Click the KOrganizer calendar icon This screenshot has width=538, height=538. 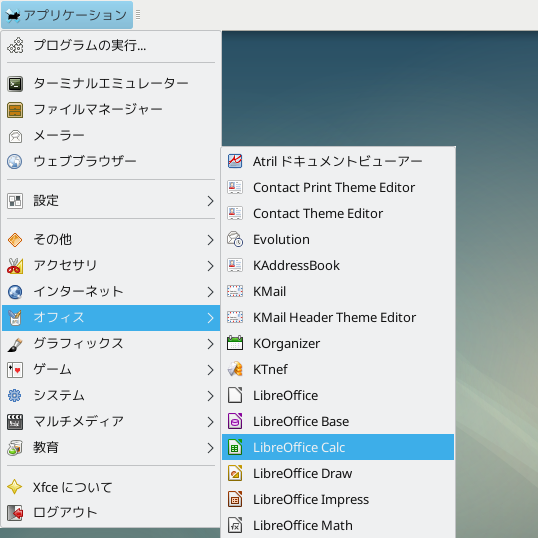pos(235,343)
